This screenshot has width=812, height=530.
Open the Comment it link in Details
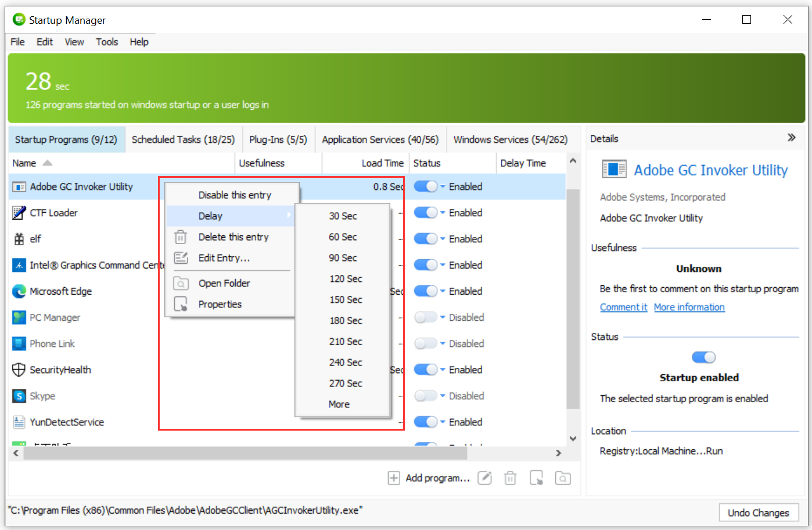[x=623, y=307]
